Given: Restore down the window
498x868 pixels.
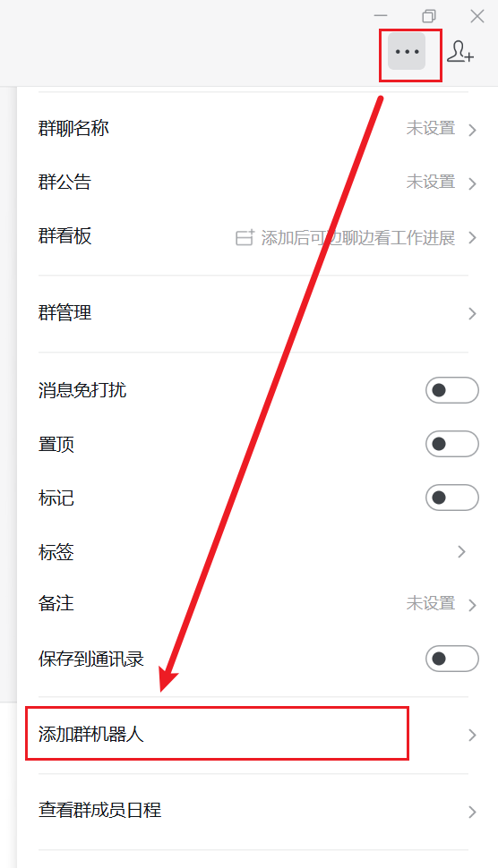Looking at the screenshot, I should pos(429,16).
